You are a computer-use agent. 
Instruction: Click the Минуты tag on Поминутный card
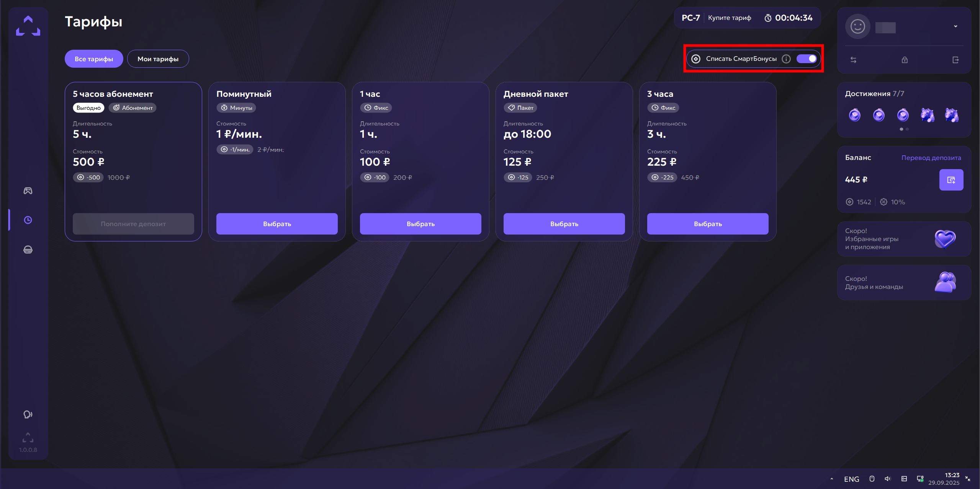coord(236,108)
